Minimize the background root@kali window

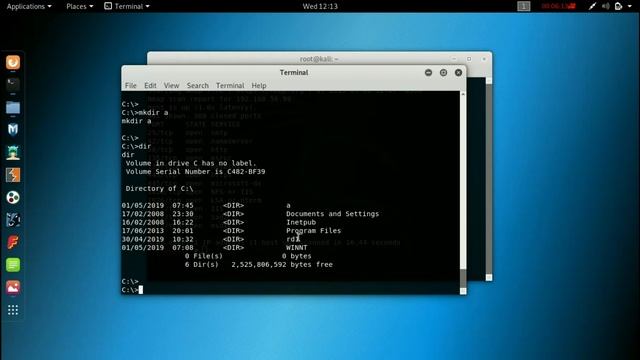coord(454,59)
